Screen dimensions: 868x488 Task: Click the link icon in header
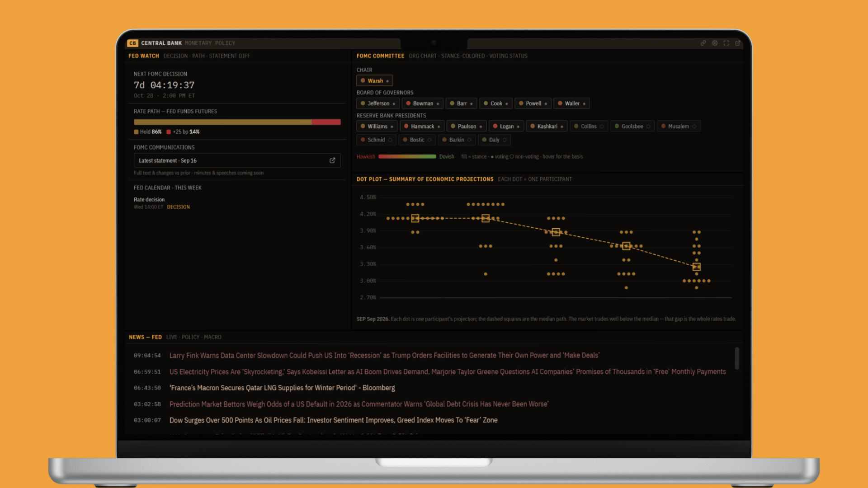point(703,43)
